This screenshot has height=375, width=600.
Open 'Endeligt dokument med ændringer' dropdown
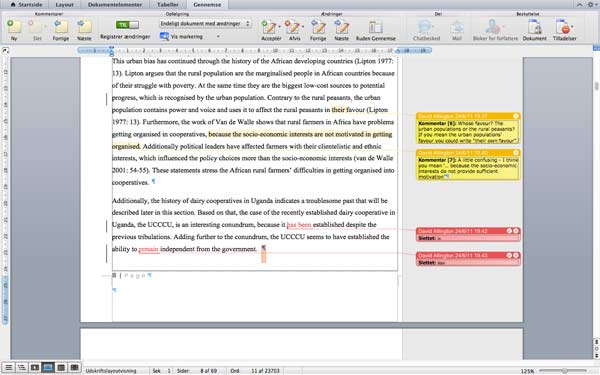205,24
